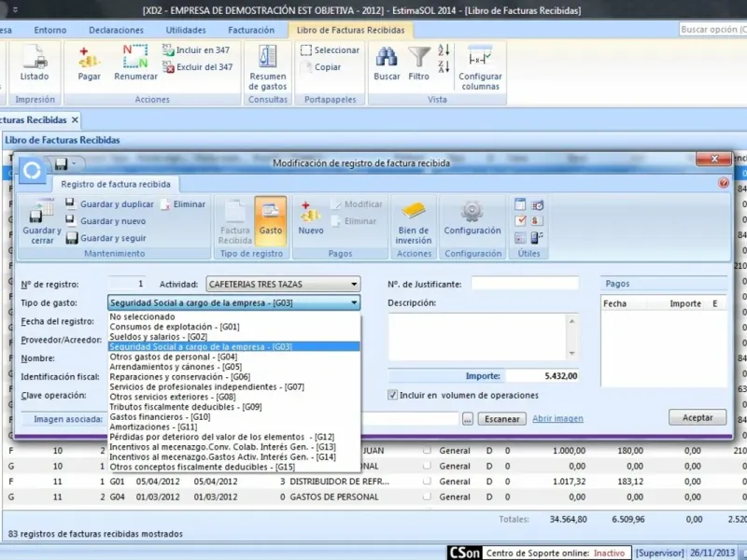Choose Amortizaciones - [G11]
The height and width of the screenshot is (560, 747).
(234, 427)
